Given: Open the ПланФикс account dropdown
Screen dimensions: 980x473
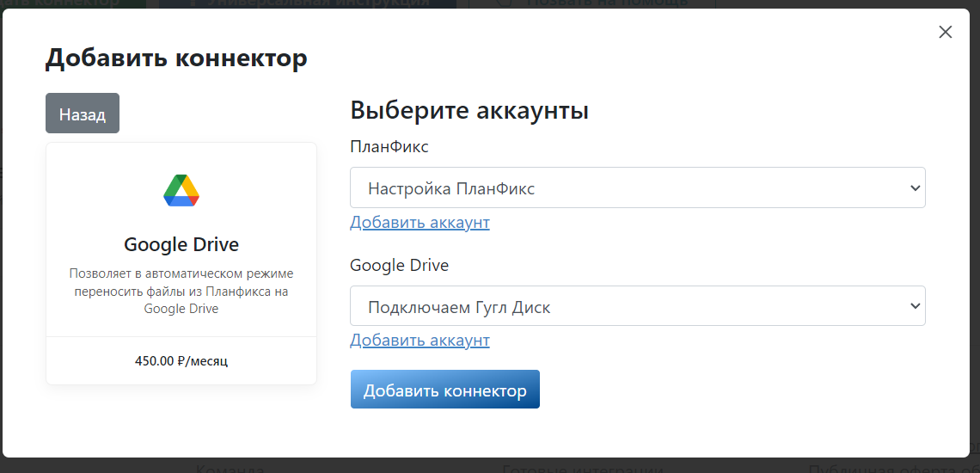Looking at the screenshot, I should coord(638,187).
